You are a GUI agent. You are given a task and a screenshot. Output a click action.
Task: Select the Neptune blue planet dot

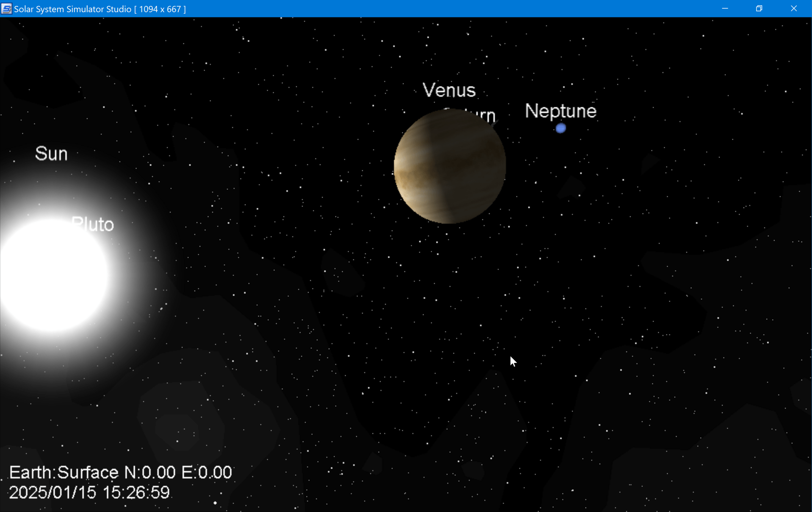tap(561, 129)
